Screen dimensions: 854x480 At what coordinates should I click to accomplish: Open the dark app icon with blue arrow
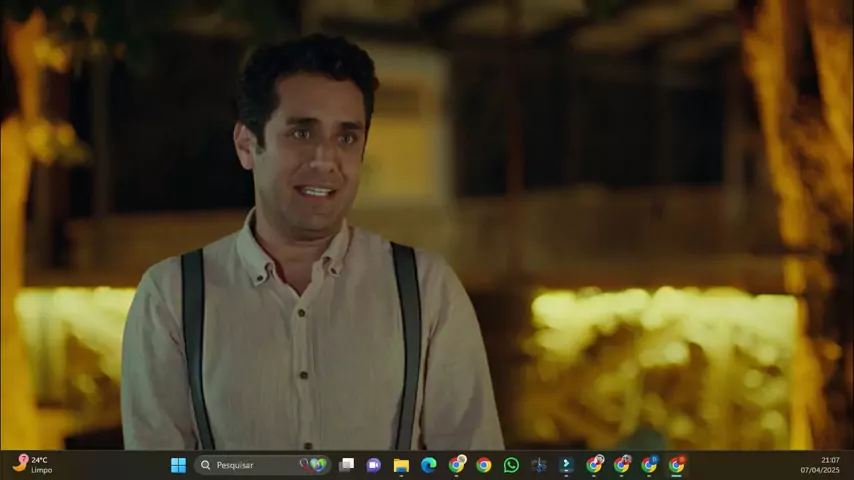(566, 465)
